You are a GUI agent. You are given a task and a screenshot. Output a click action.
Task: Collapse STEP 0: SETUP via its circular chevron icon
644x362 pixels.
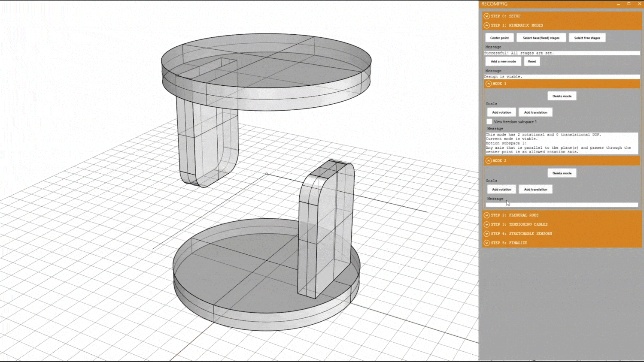pyautogui.click(x=486, y=16)
